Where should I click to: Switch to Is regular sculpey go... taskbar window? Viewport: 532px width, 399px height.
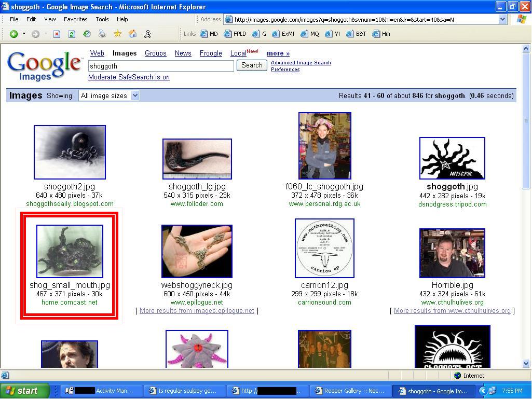184,391
